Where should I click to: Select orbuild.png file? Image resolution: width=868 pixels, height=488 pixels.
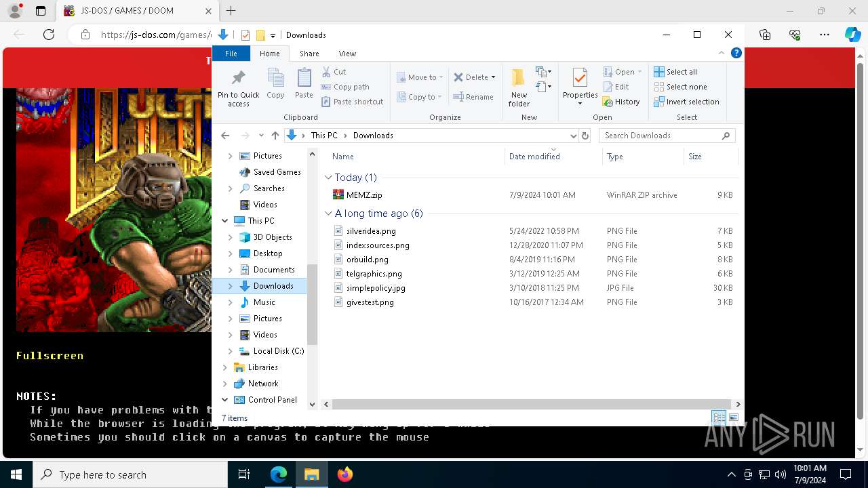click(367, 260)
